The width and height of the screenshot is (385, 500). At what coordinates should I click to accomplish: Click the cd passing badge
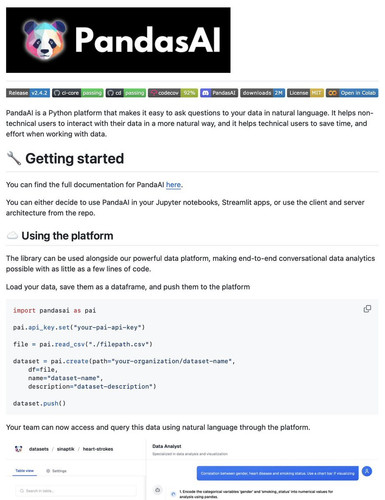[126, 93]
